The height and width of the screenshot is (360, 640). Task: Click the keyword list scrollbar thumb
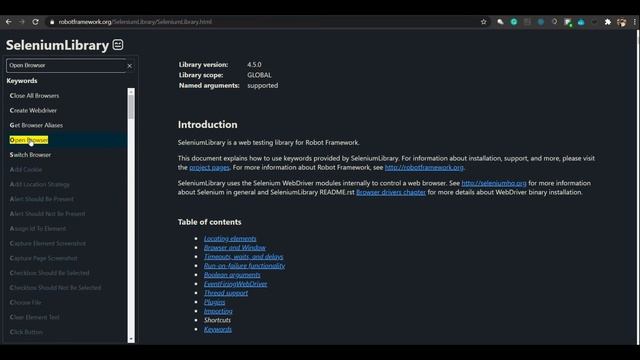pos(131,107)
